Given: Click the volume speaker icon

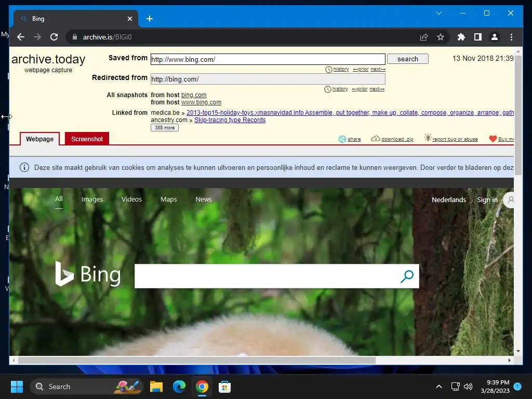Looking at the screenshot, I should (x=468, y=387).
